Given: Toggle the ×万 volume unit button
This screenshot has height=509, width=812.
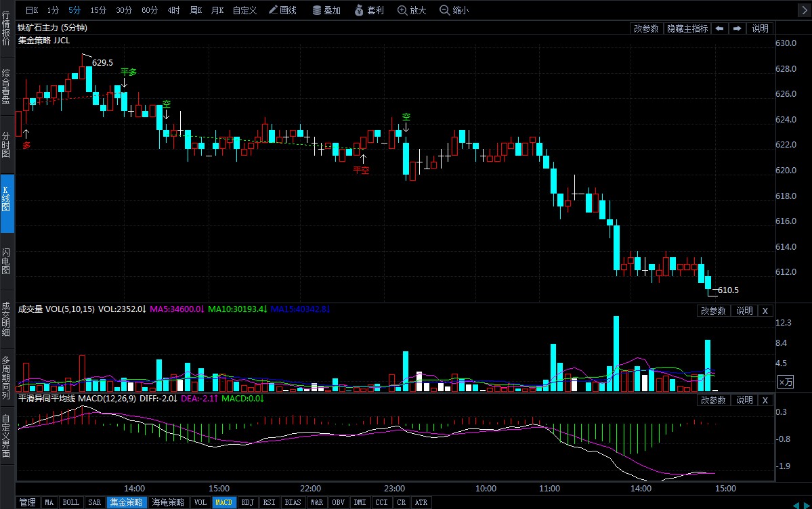Looking at the screenshot, I should (786, 382).
